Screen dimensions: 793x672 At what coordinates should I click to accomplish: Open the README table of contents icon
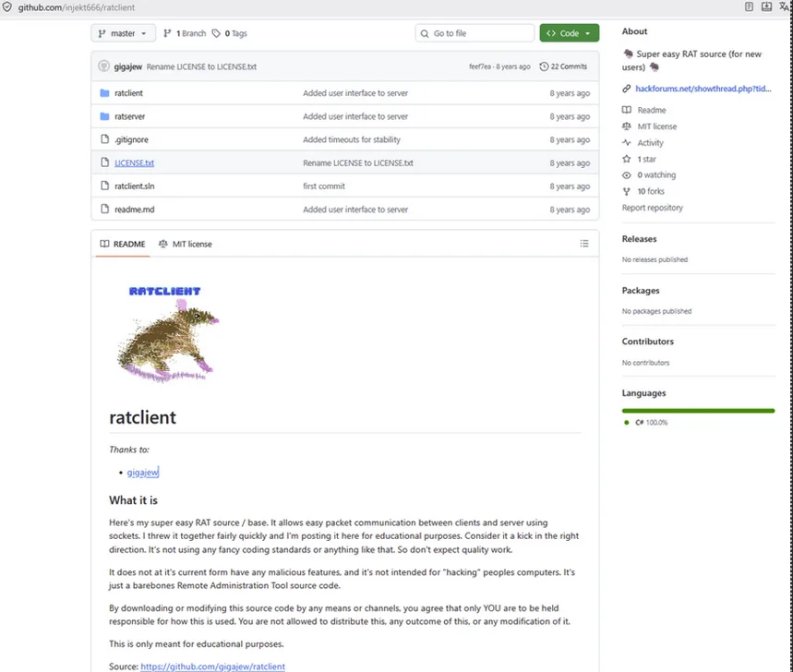(x=584, y=243)
